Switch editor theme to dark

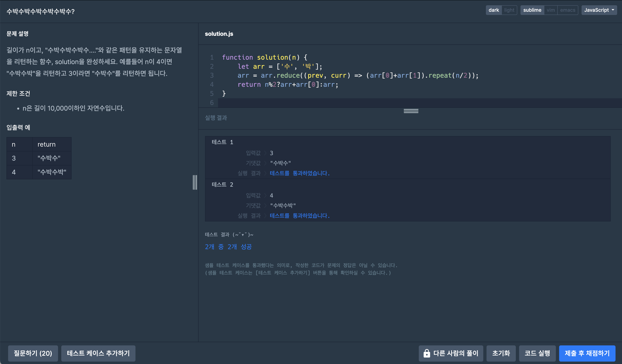coord(493,10)
